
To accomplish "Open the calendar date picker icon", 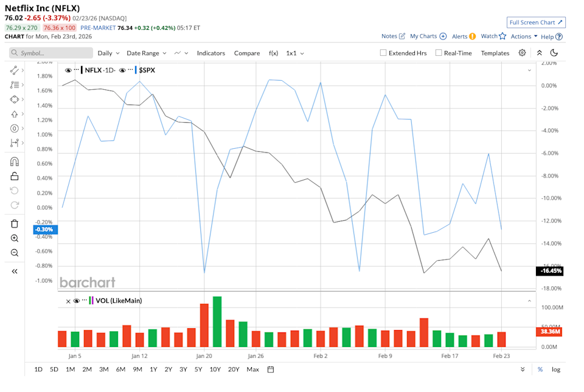I will 271,370.
